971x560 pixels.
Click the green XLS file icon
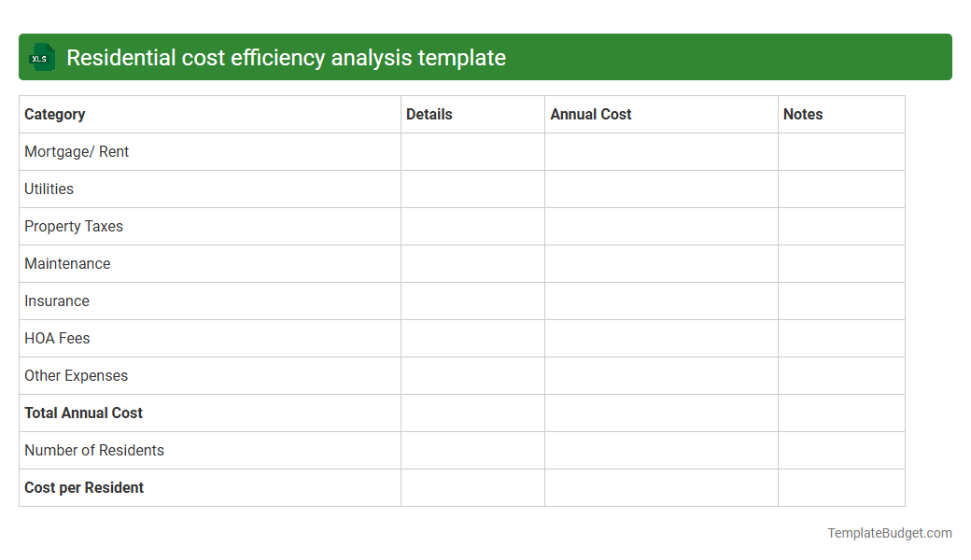coord(41,57)
